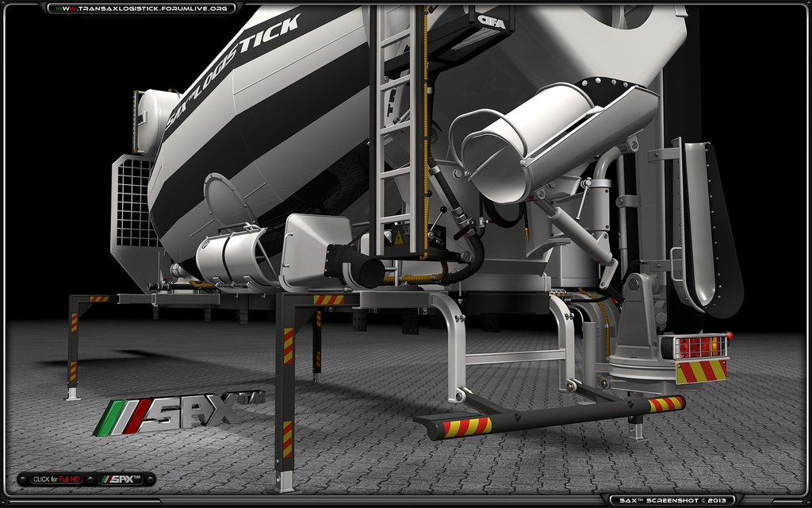Open the transaxlogistick.forumlive.org link at top

pos(141,8)
